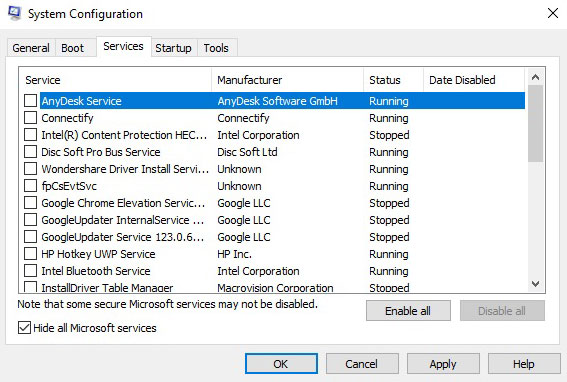Viewport: 567px width, 382px height.
Task: Click the Apply button
Action: [443, 364]
